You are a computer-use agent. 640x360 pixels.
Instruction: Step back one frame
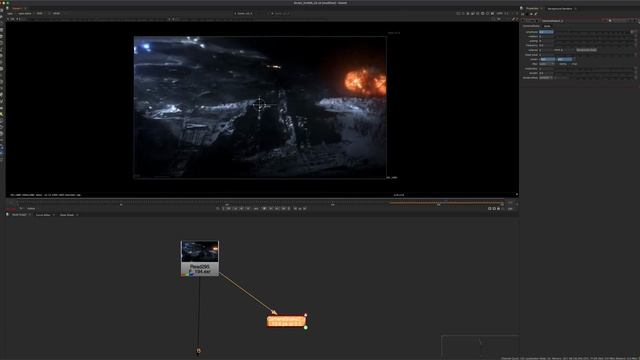pyautogui.click(x=241, y=209)
